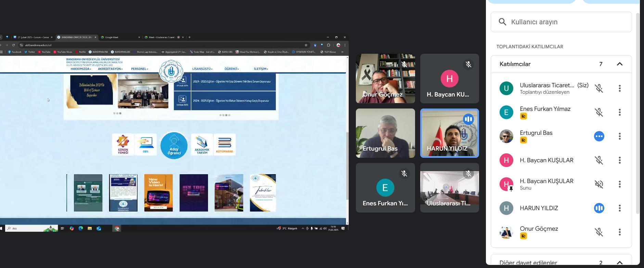Open Facebook bookmark in bookmarks bar

pyautogui.click(x=15, y=52)
